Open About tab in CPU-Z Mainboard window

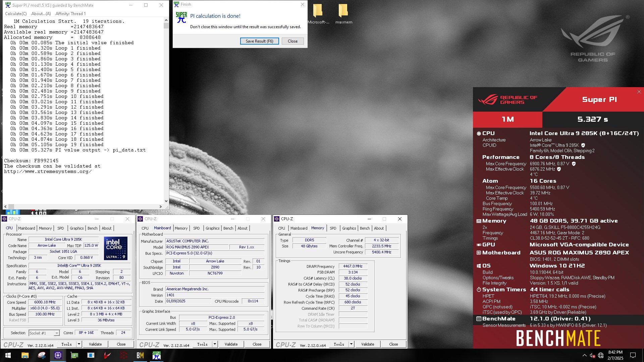[x=242, y=228]
